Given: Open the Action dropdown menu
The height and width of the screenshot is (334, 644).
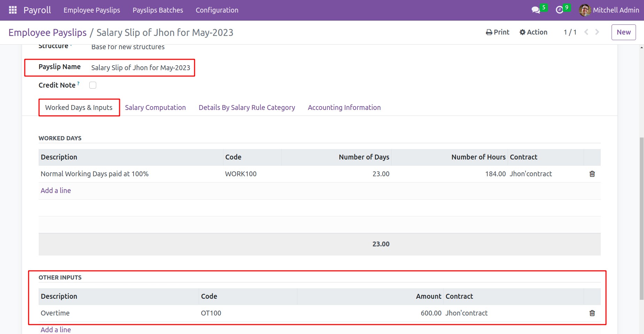Looking at the screenshot, I should coord(533,32).
